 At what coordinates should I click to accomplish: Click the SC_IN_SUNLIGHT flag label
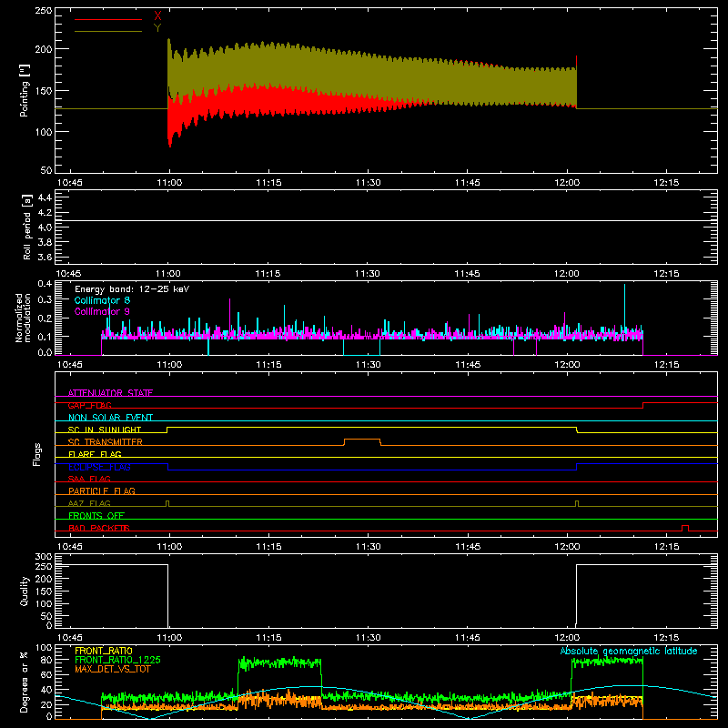click(105, 430)
